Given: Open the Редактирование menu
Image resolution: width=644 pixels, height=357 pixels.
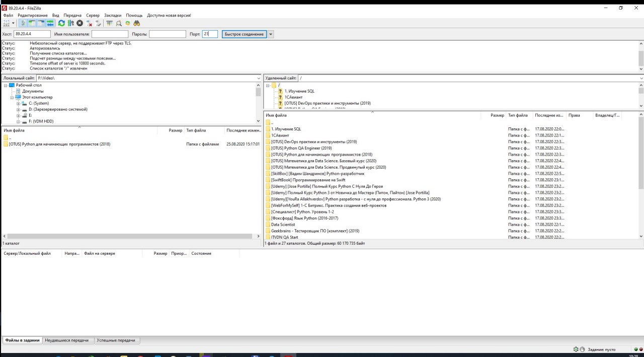Looking at the screenshot, I should (33, 16).
